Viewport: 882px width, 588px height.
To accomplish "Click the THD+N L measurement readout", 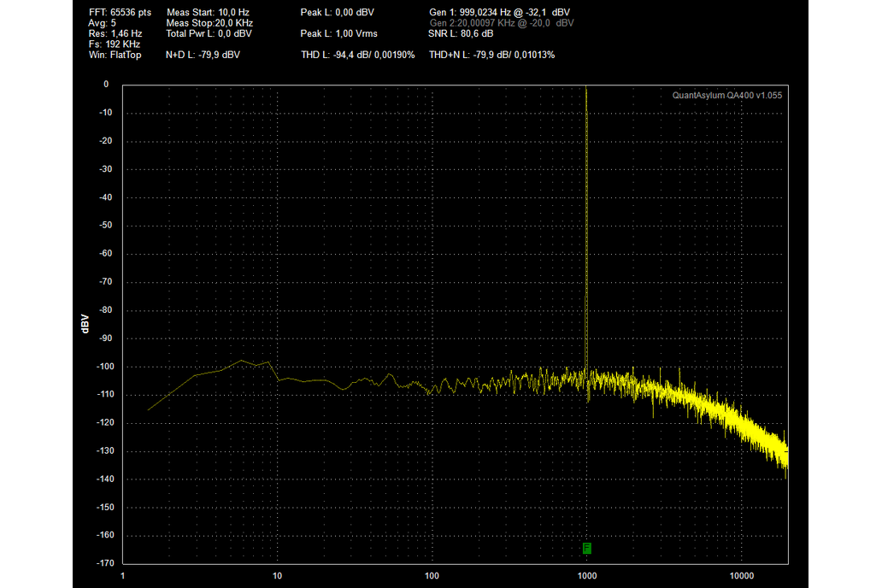I will click(491, 55).
